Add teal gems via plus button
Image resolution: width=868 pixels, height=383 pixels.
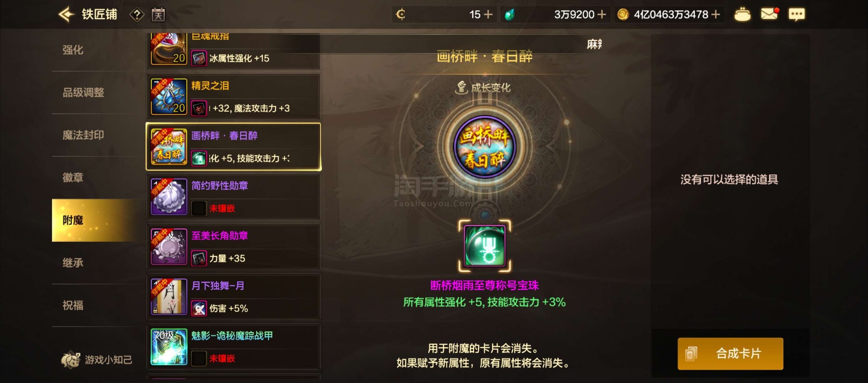coord(602,14)
